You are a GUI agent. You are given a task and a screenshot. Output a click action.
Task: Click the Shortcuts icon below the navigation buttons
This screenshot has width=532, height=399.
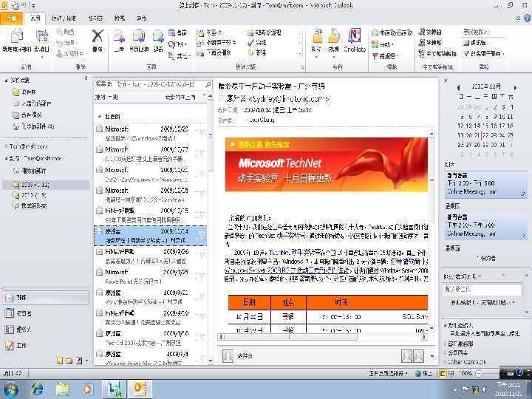(x=79, y=361)
